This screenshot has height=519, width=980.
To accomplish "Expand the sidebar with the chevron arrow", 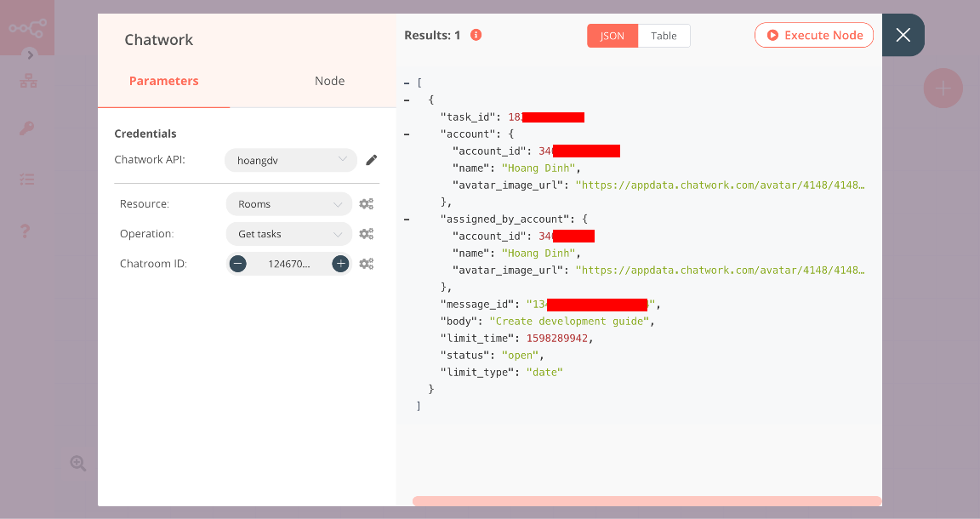I will (x=30, y=55).
